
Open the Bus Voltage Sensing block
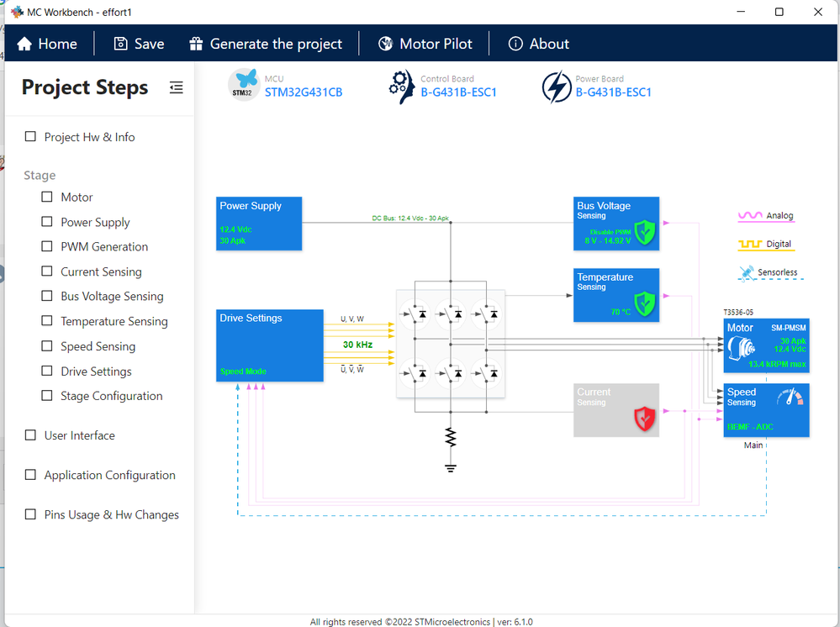(616, 224)
